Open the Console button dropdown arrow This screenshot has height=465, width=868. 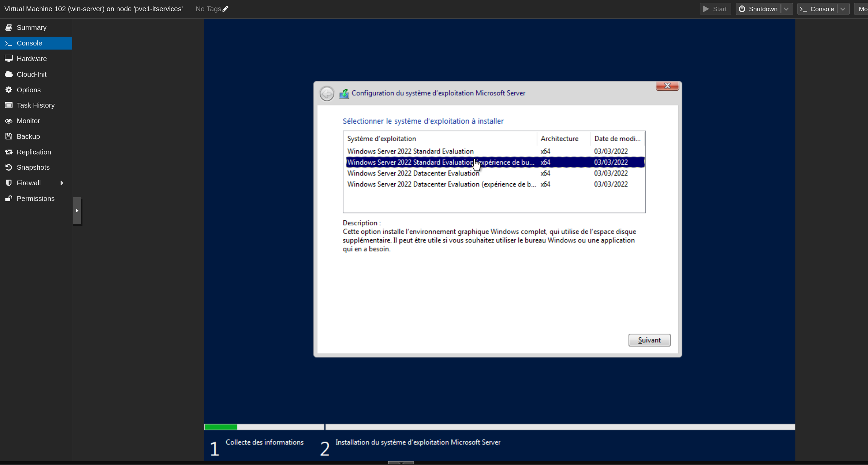point(843,9)
